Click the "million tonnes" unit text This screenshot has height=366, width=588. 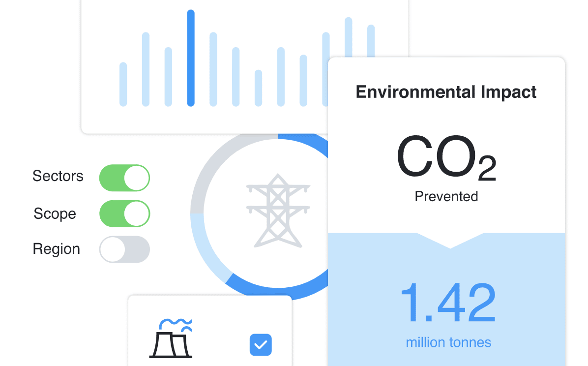pos(448,342)
